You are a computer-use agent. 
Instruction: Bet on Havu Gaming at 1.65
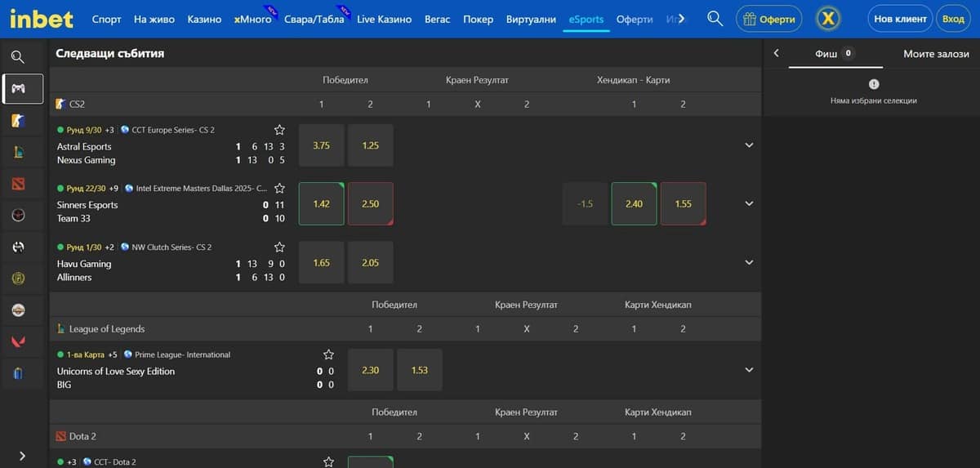click(x=322, y=262)
